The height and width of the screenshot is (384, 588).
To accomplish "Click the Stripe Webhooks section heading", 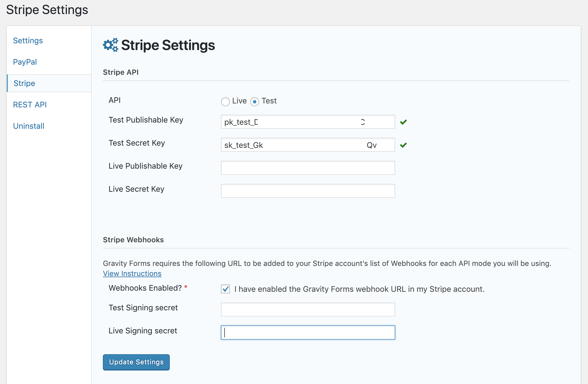I will [133, 240].
